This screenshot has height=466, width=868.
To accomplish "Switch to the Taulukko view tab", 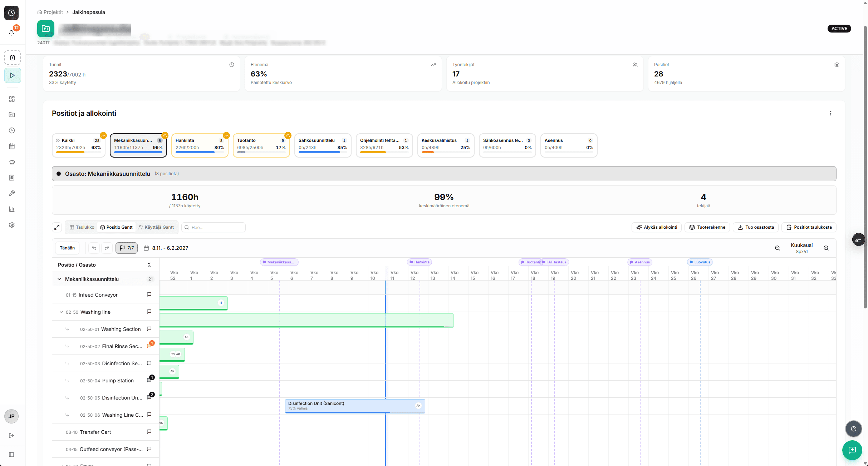I will [x=82, y=227].
